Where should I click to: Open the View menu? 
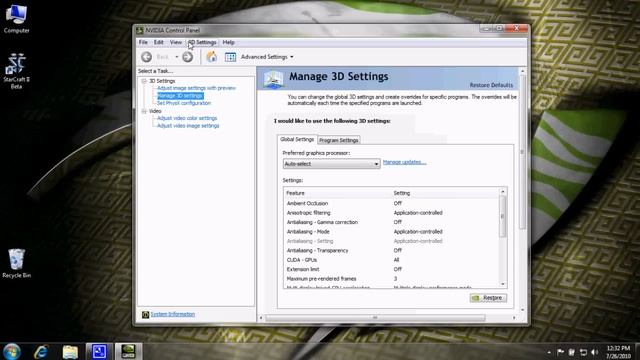176,42
